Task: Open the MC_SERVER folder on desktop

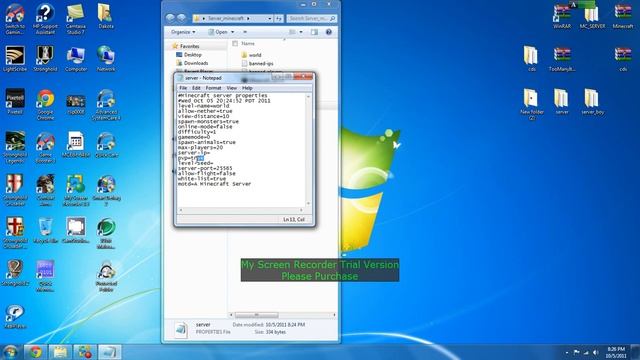Action: pos(592,16)
